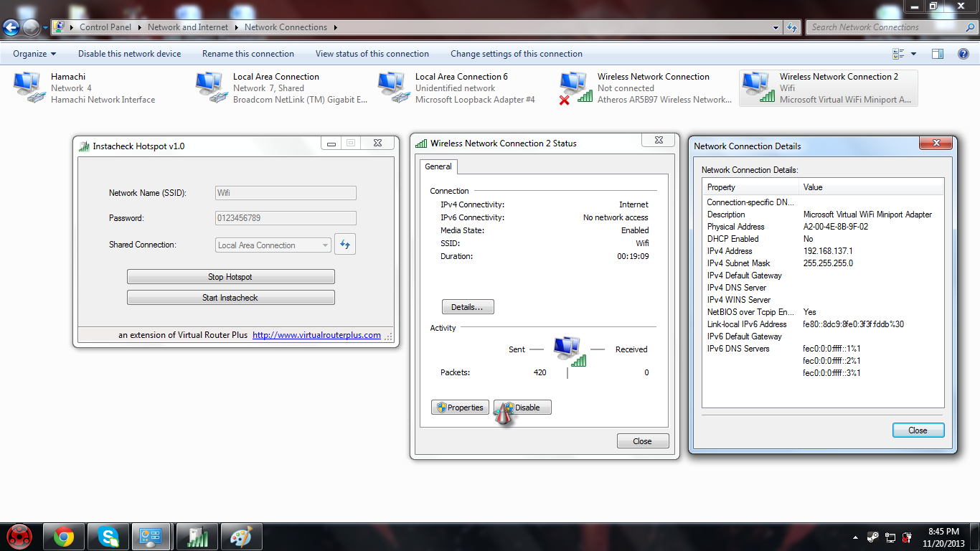Open the Organize dropdown menu
This screenshot has height=551, width=980.
34,54
